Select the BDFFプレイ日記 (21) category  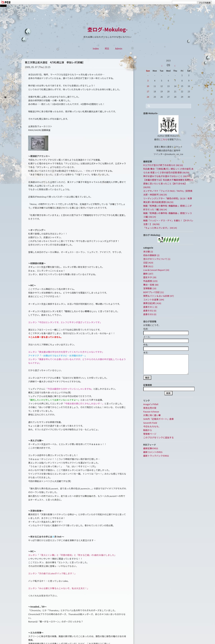point(153,292)
